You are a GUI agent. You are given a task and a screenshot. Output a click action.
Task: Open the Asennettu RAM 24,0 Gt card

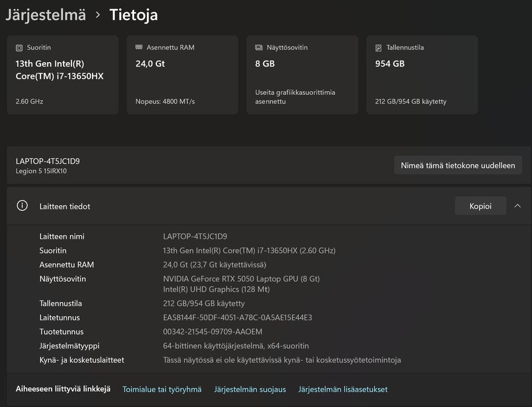tap(182, 75)
